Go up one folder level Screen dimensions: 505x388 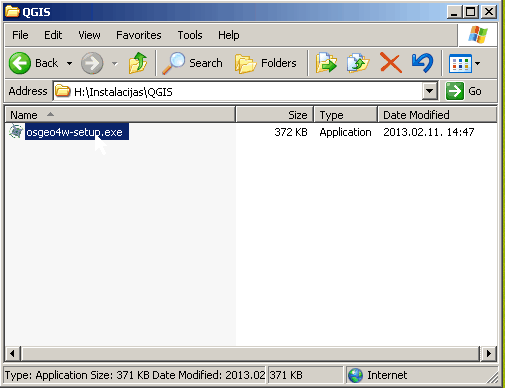[138, 63]
